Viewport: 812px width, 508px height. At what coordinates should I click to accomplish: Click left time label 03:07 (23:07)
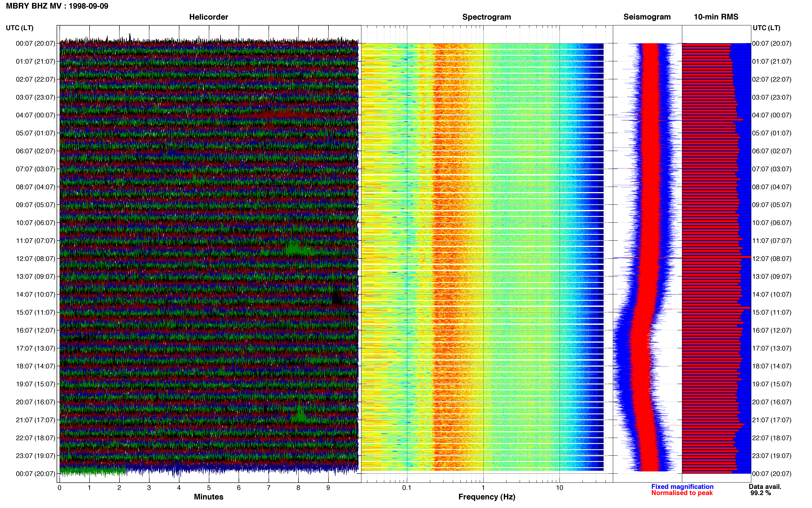(x=36, y=97)
